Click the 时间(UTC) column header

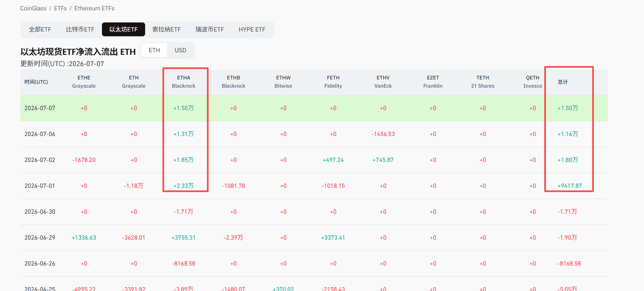(36, 82)
